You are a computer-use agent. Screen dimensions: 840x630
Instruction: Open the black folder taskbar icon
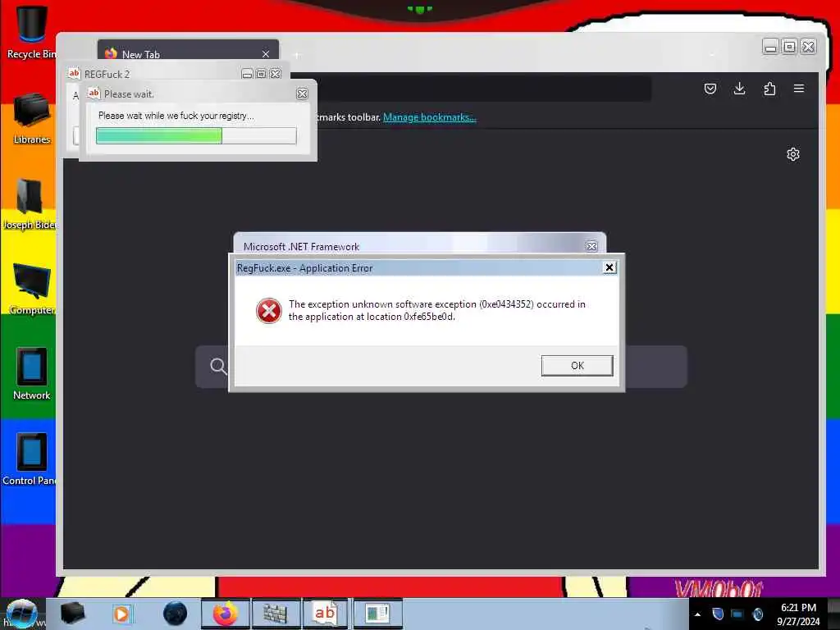[72, 614]
